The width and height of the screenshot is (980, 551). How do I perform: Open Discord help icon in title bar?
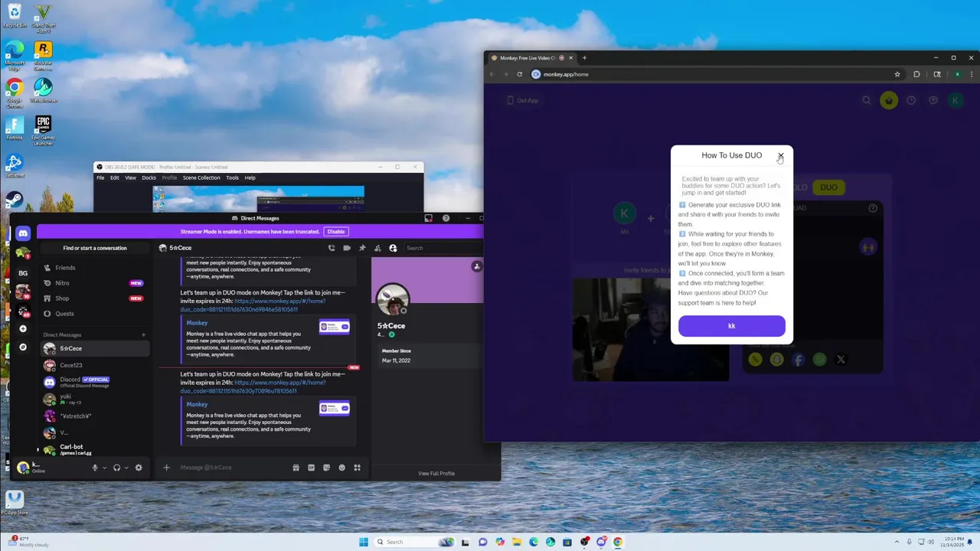[446, 218]
